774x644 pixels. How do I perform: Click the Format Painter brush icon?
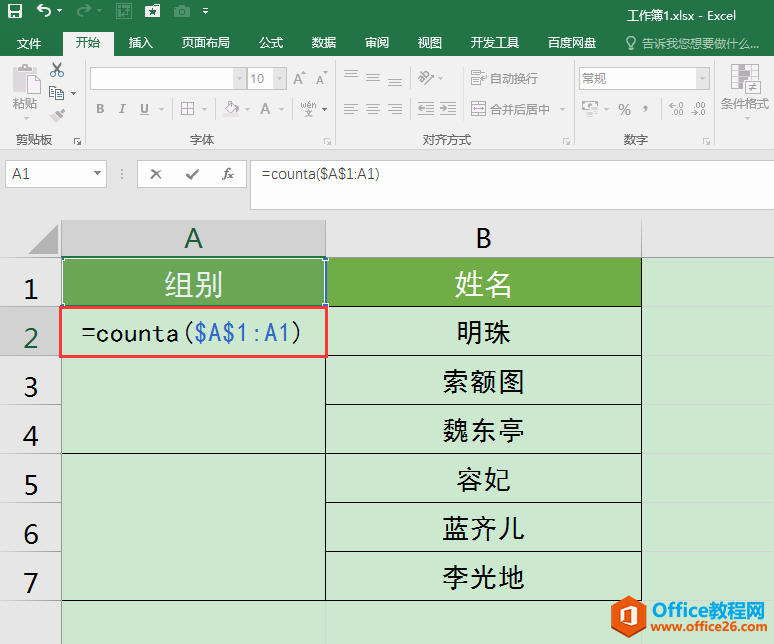(57, 115)
